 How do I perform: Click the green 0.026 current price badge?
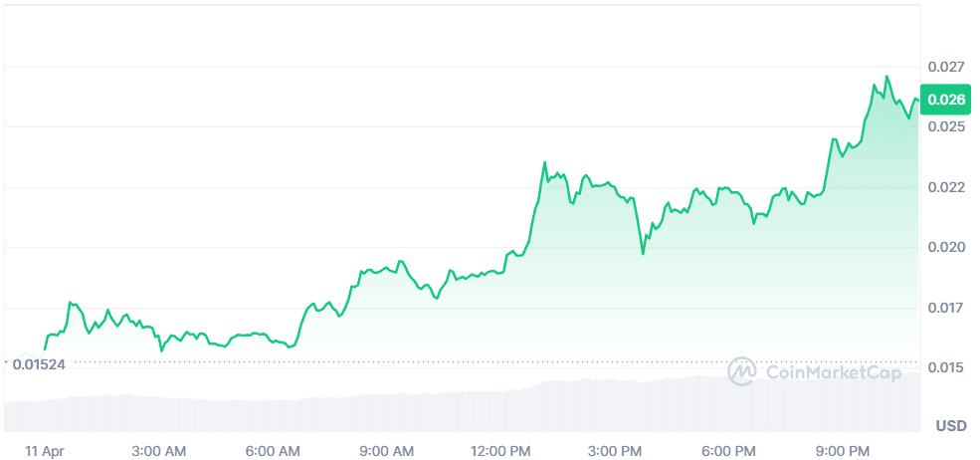945,99
